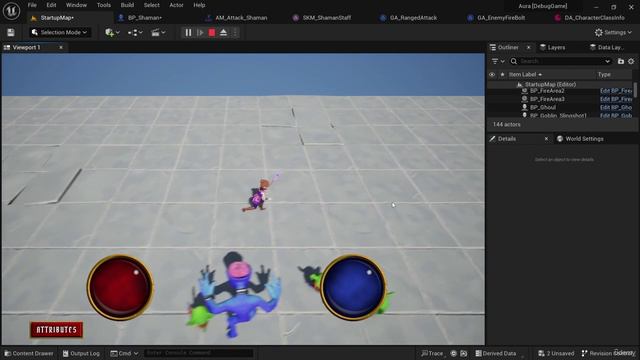Switch to the BP_Shaman tab

pos(144,18)
